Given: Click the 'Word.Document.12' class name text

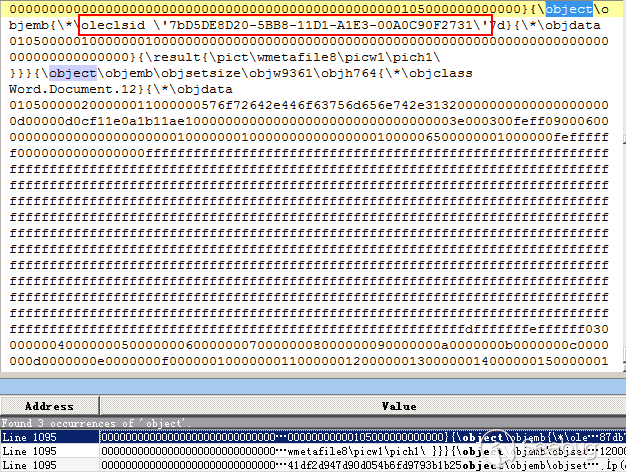Looking at the screenshot, I should 73,89.
